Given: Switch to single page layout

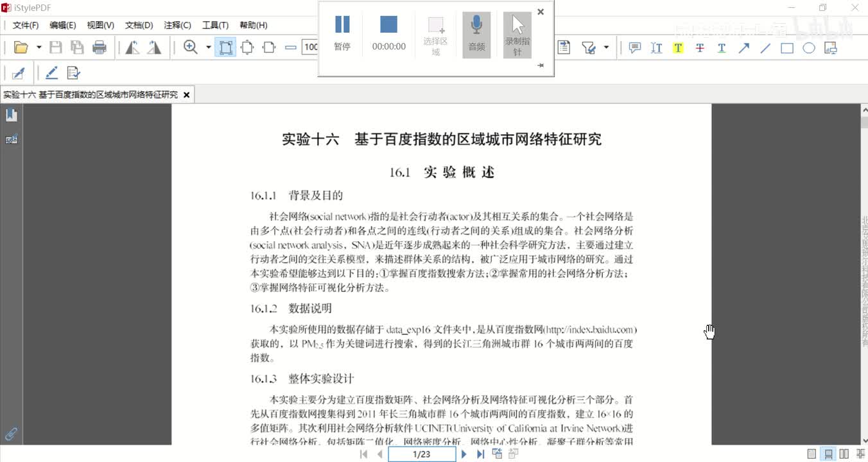Looking at the screenshot, I should (x=812, y=454).
